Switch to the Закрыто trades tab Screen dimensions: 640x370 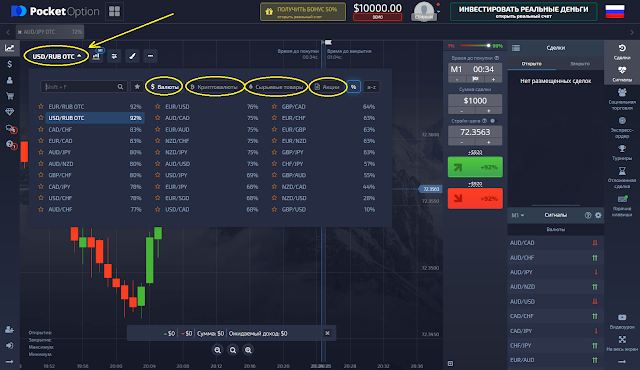coord(580,64)
